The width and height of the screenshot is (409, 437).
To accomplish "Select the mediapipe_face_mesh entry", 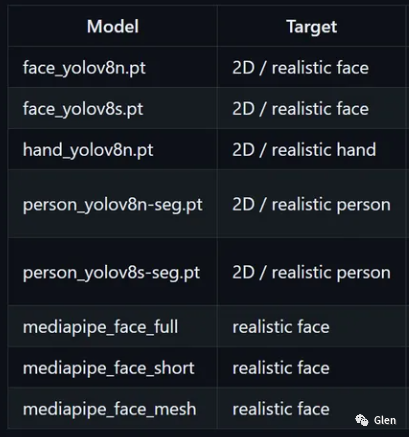I will point(110,409).
